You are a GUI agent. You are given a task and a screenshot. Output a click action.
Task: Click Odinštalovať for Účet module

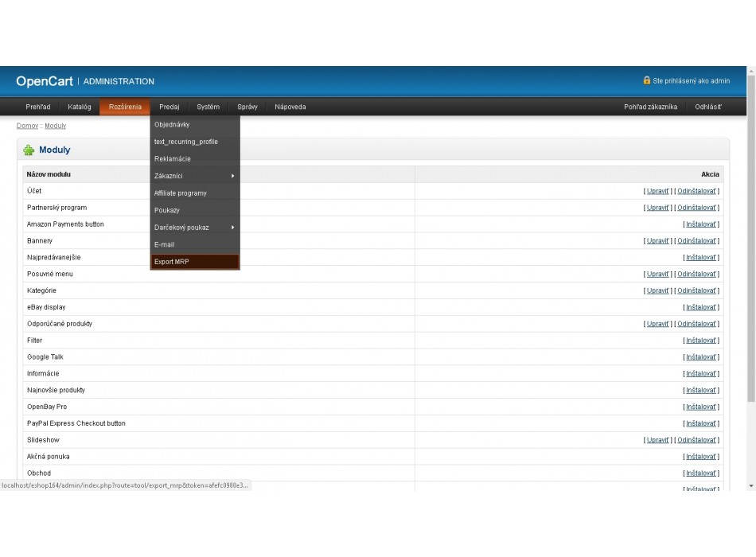point(696,191)
